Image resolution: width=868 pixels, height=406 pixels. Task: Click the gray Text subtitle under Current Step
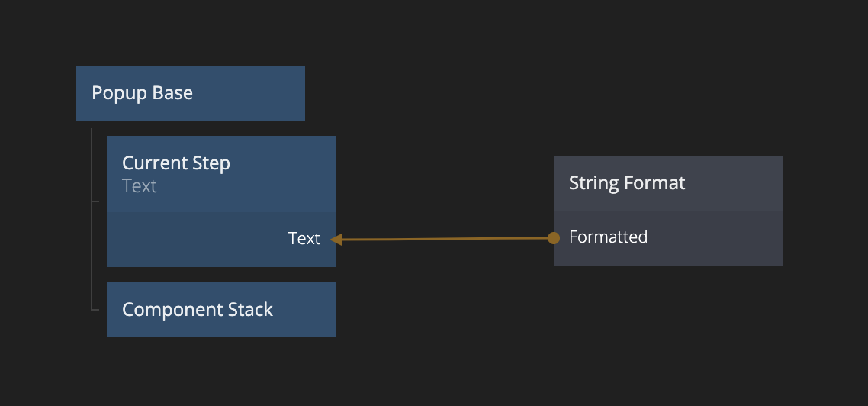(x=140, y=186)
